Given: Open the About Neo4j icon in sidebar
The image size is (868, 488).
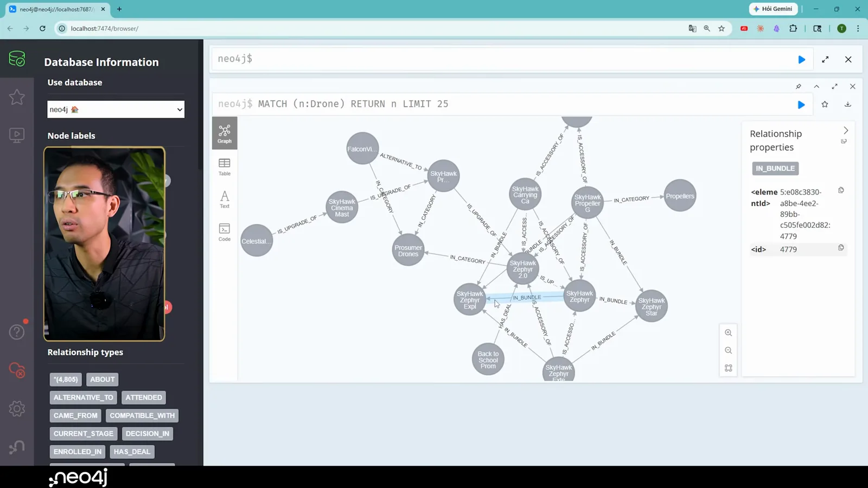Looking at the screenshot, I should click(17, 447).
